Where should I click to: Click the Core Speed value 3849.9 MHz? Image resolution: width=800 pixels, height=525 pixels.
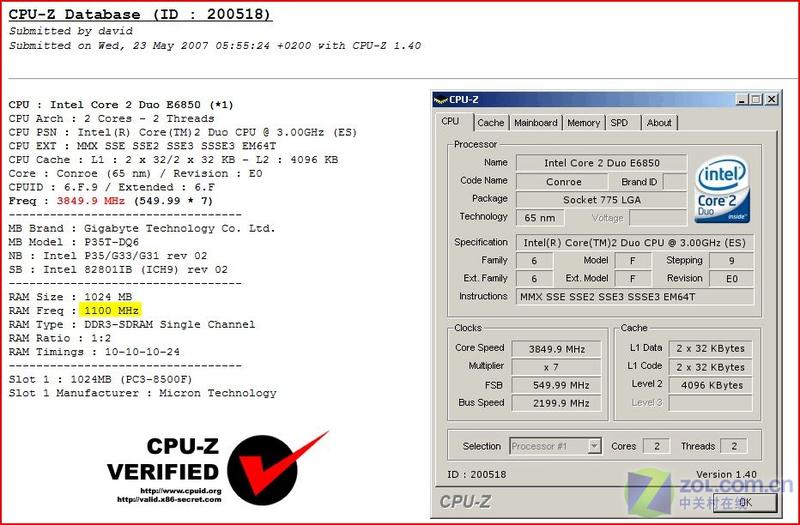coord(556,349)
